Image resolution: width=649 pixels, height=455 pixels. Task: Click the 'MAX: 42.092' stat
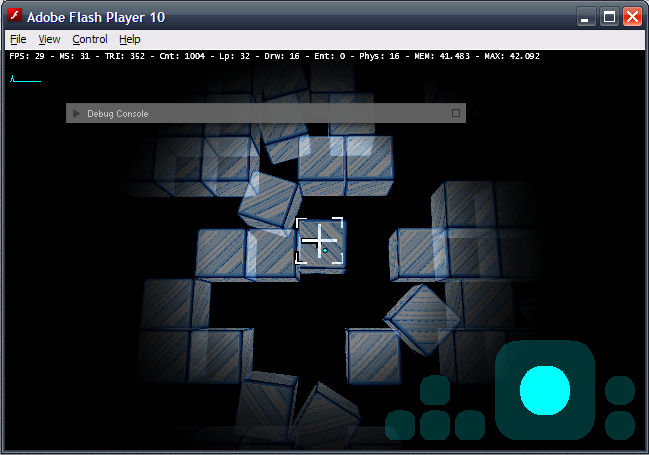click(x=512, y=56)
